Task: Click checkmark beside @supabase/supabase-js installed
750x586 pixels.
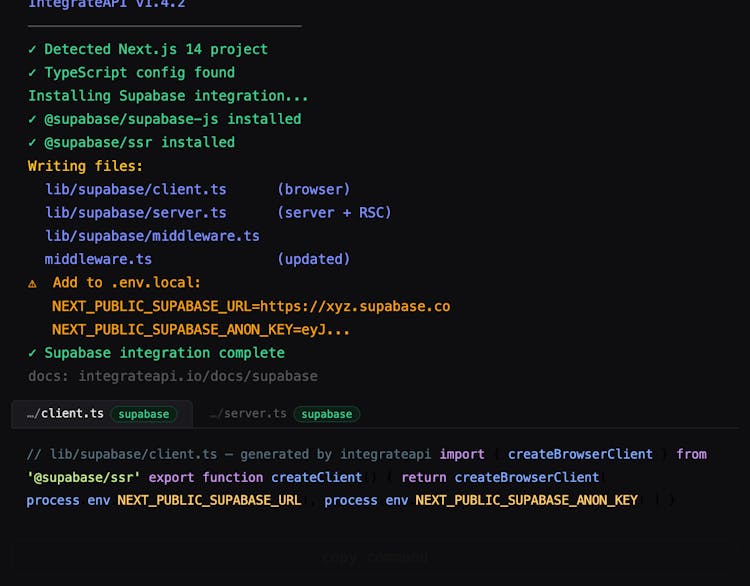Action: pyautogui.click(x=33, y=119)
